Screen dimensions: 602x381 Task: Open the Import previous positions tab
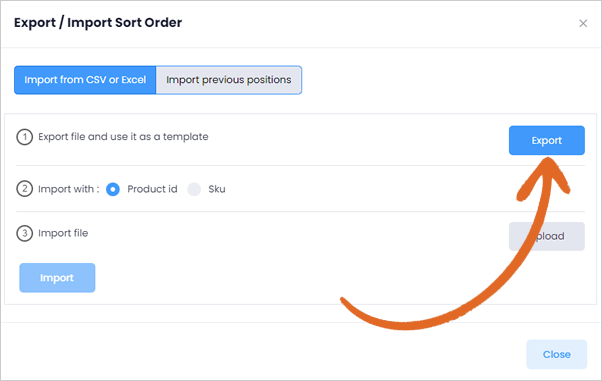click(x=228, y=80)
